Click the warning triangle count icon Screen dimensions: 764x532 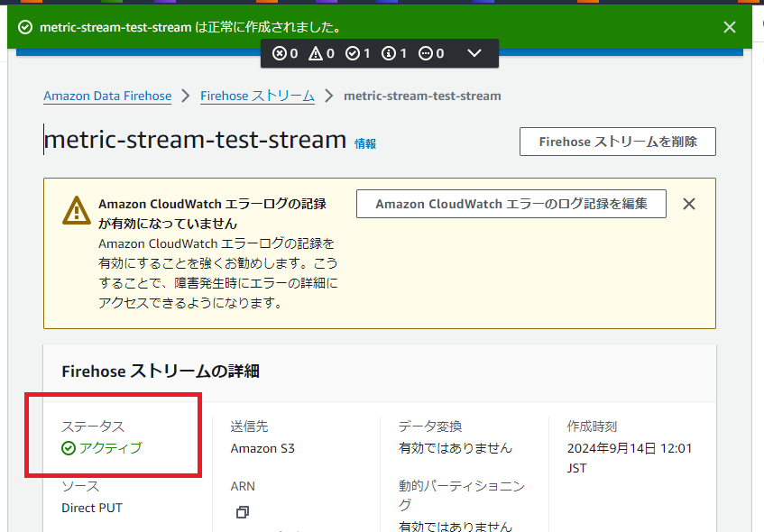coord(316,53)
